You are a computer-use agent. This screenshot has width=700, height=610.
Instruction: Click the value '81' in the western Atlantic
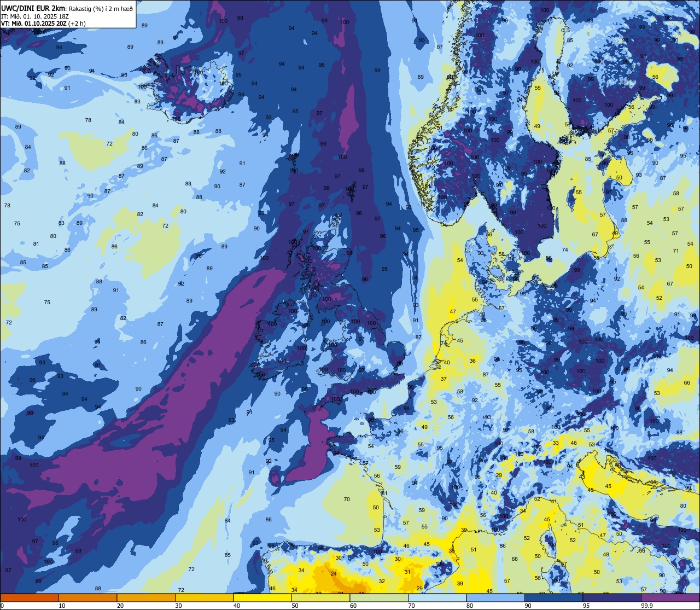pos(36,243)
